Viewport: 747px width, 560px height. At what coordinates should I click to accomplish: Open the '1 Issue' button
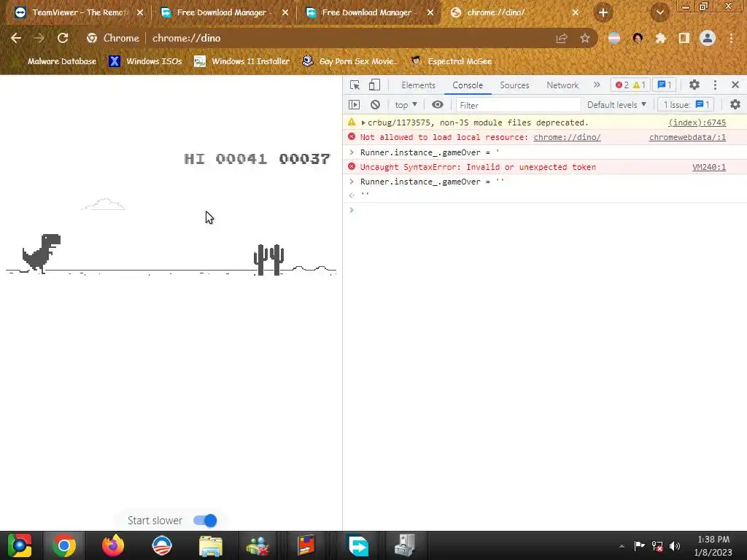686,105
